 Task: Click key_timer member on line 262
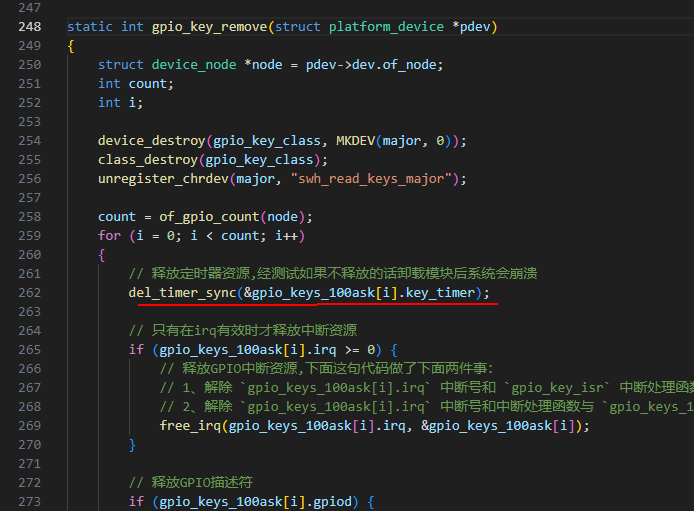(x=440, y=293)
